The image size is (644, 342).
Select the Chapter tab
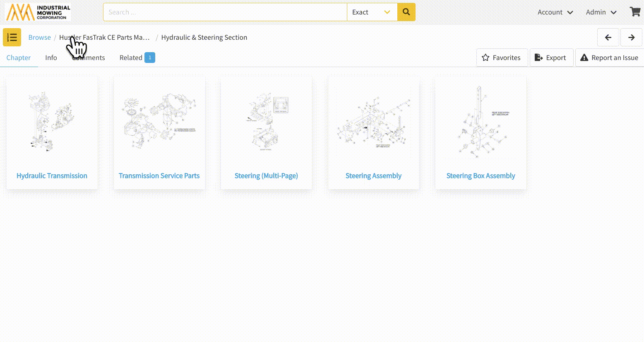(19, 58)
